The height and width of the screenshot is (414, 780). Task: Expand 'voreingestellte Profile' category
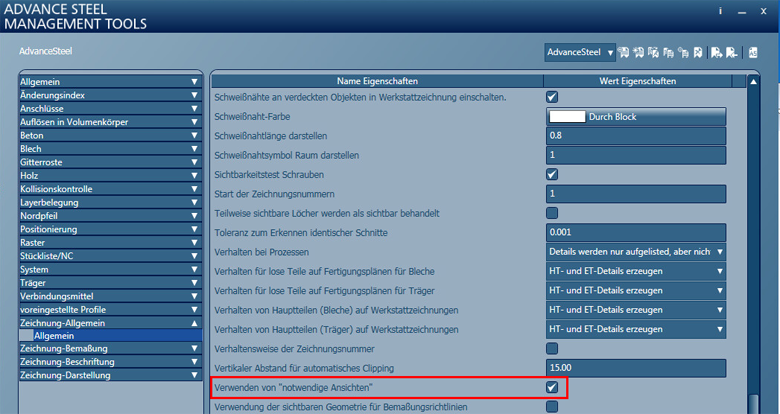(x=110, y=310)
